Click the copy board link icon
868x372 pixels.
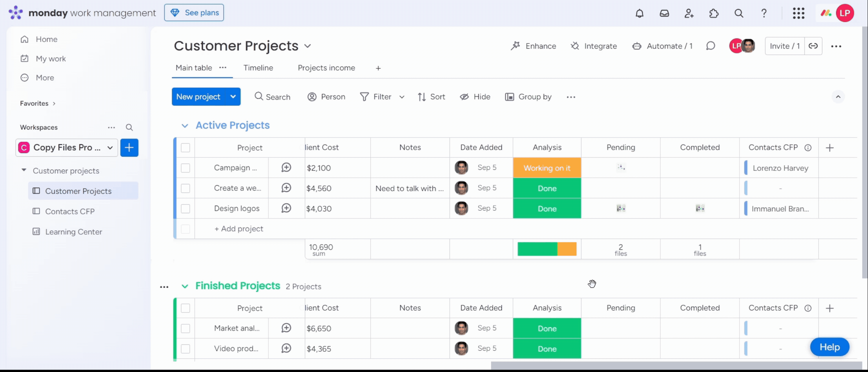tap(813, 46)
